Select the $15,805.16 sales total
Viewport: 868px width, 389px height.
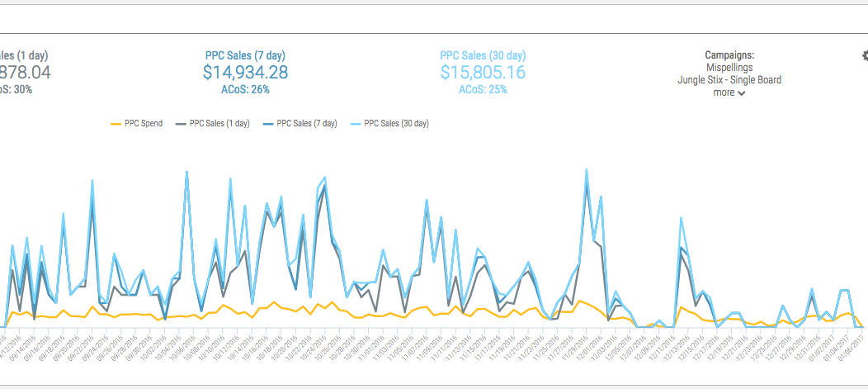(x=483, y=73)
